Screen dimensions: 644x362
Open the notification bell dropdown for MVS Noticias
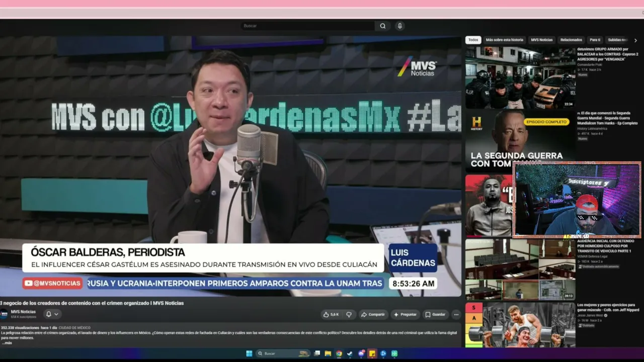(x=52, y=314)
